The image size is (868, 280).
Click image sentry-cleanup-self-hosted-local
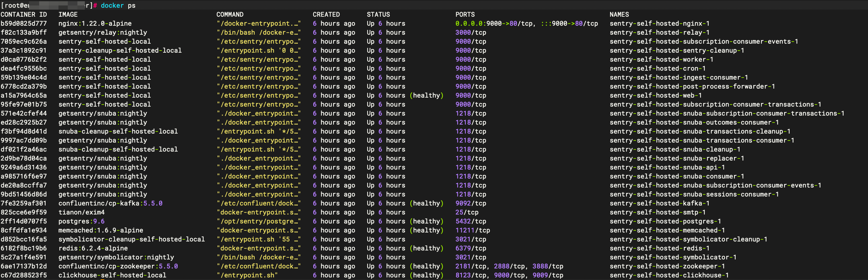120,50
